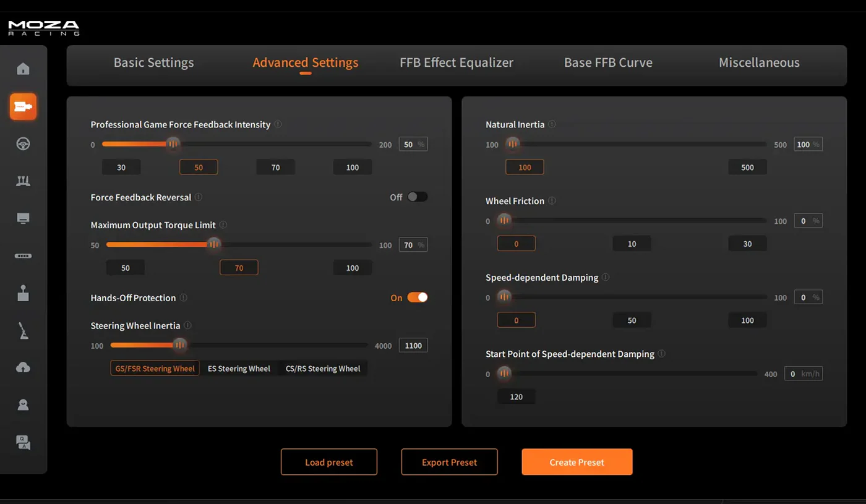Toggle Force Feedback Reversal switch
866x504 pixels.
click(x=417, y=197)
